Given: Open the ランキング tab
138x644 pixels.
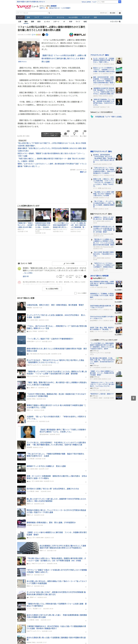Looking at the screenshot, I should pyautogui.click(x=86, y=17).
